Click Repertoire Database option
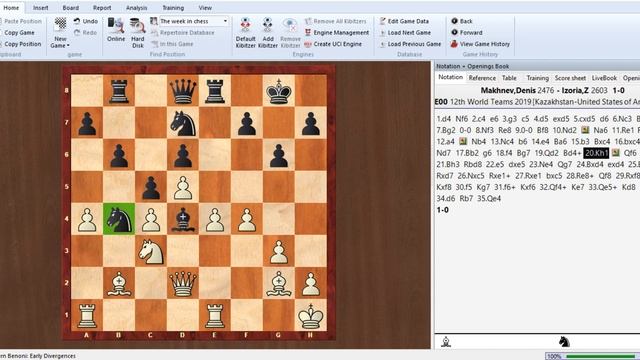Screen dimensions: 640x360 182,33
